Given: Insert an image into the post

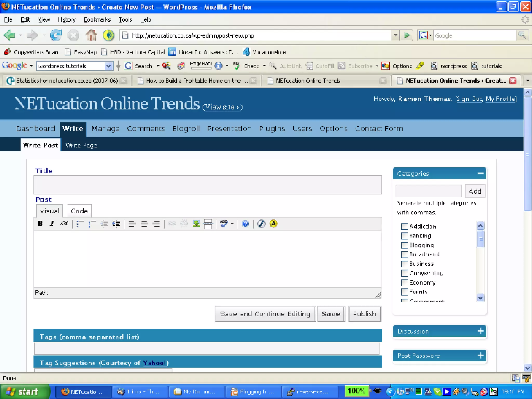Looking at the screenshot, I should 196,224.
